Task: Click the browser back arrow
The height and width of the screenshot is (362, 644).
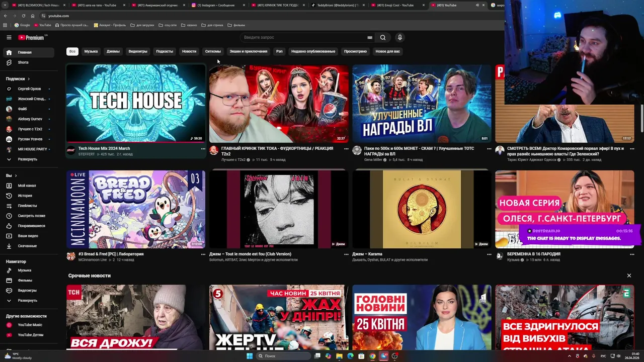Action: coord(5,16)
